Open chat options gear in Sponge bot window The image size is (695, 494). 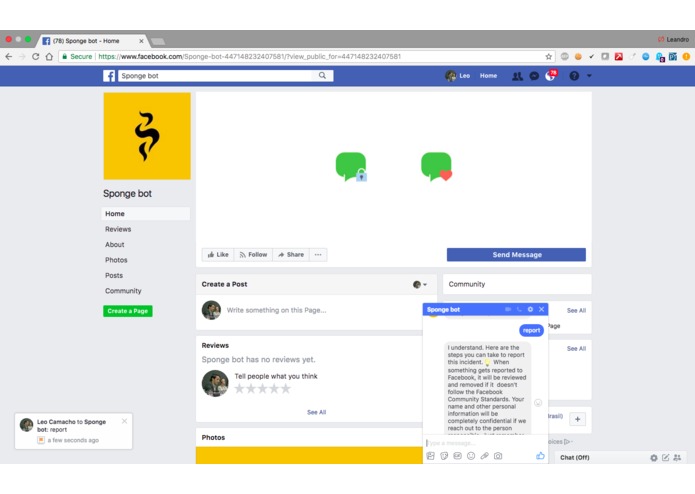click(x=530, y=309)
